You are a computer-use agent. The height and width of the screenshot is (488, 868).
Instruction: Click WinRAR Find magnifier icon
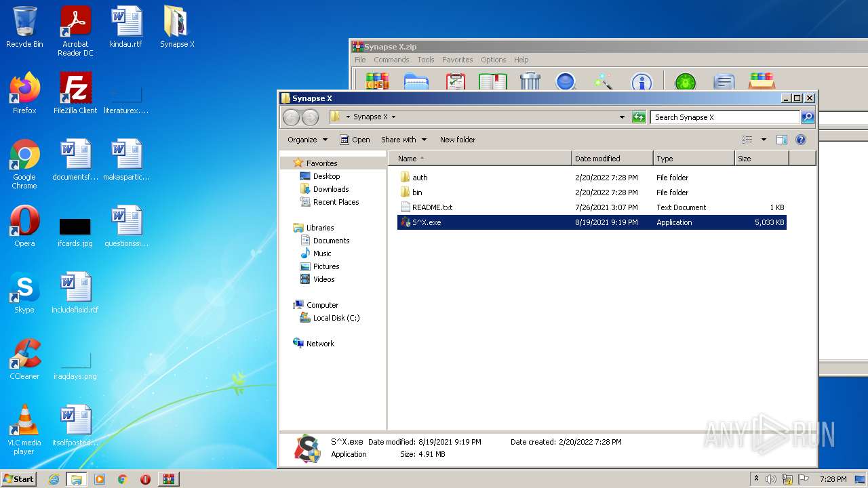(566, 81)
